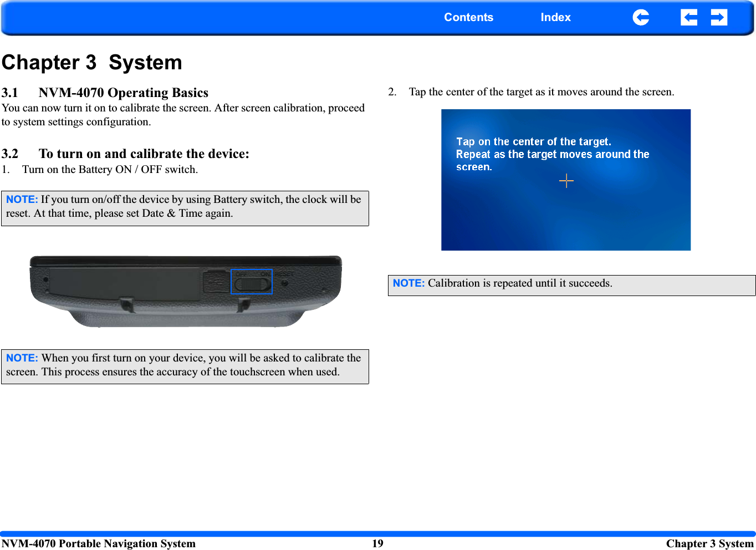Click the crosshair target in calibration image
756x550 pixels.
point(566,181)
